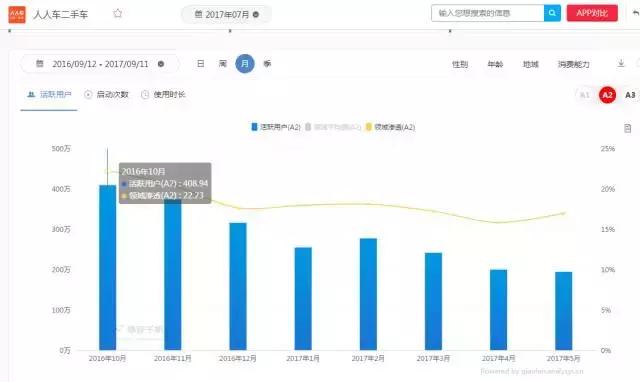640x382 pixels.
Task: Click the 2016年10月 bar in the chart
Action: [x=107, y=267]
